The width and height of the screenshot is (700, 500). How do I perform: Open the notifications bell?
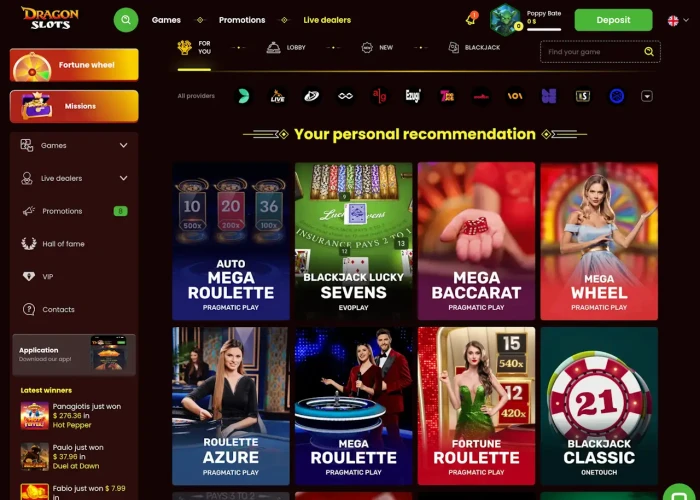(471, 19)
